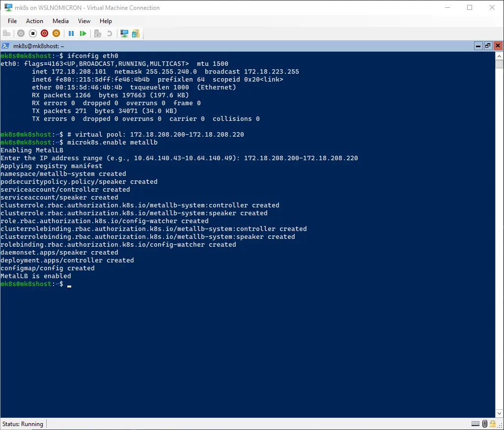Screen dimensions: 504x430
Task: Open the Media menu
Action: click(60, 21)
